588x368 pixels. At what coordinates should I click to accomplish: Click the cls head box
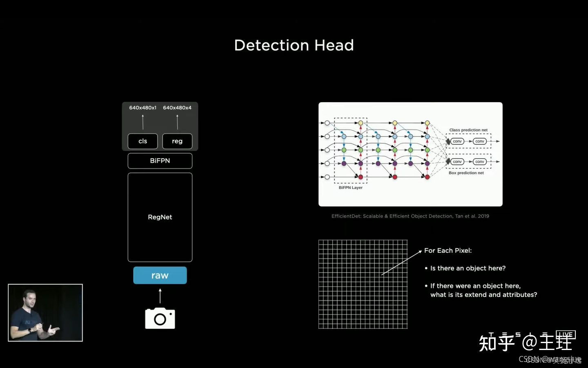click(x=143, y=141)
